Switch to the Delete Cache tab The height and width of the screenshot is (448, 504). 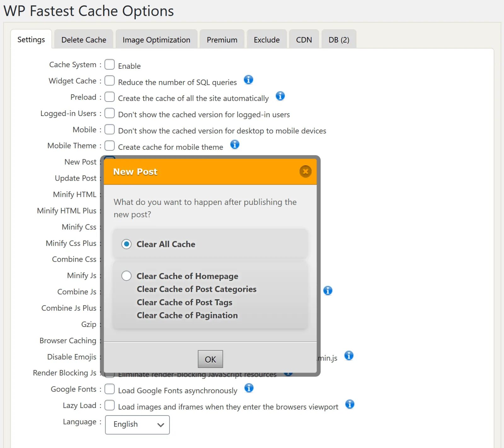click(x=84, y=40)
